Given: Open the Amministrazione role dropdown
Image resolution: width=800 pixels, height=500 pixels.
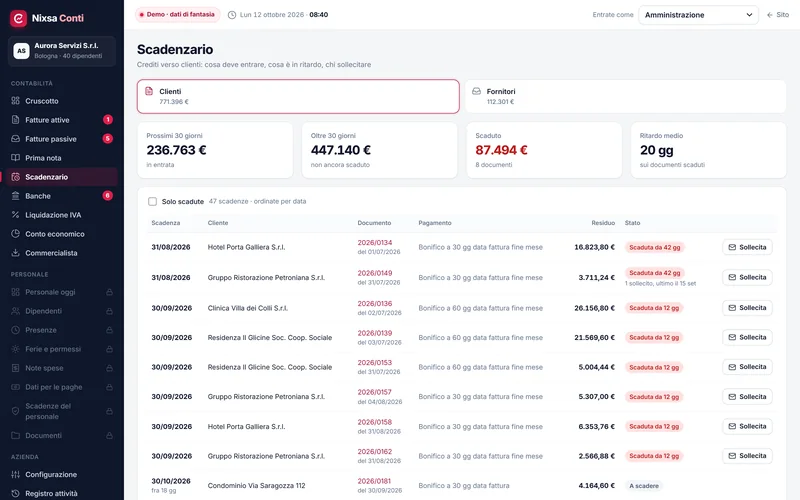Looking at the screenshot, I should coord(698,15).
